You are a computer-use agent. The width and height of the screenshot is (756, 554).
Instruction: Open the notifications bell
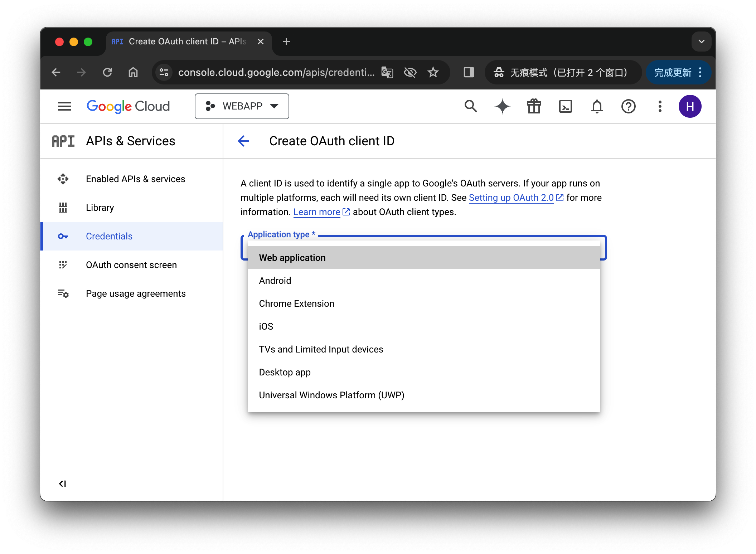click(x=597, y=106)
